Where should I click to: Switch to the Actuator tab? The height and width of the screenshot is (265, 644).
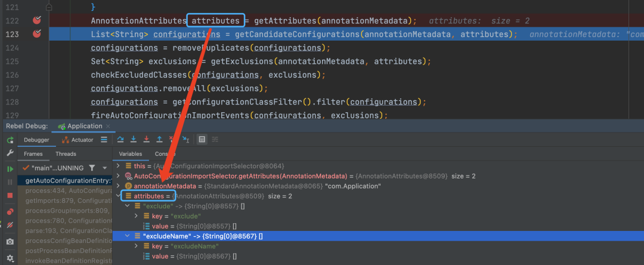tap(78, 140)
